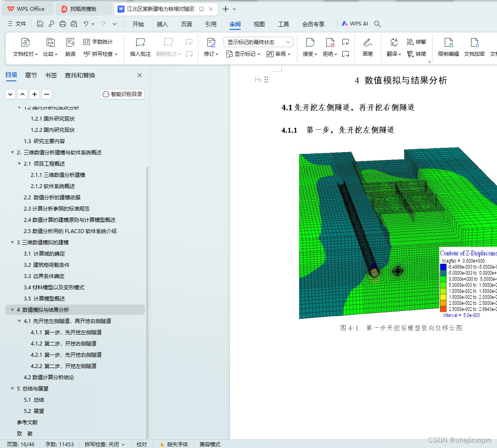Switch to the 视图 ribbon tab
This screenshot has width=497, height=448.
tap(259, 24)
